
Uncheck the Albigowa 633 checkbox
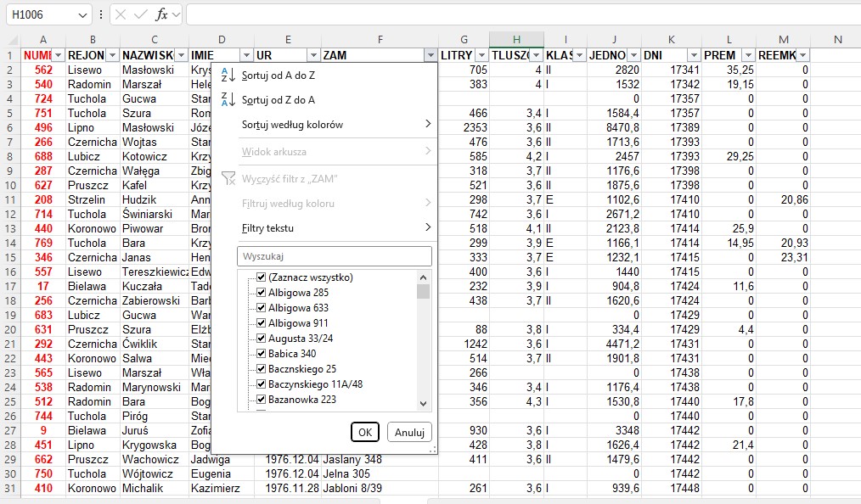click(x=262, y=308)
